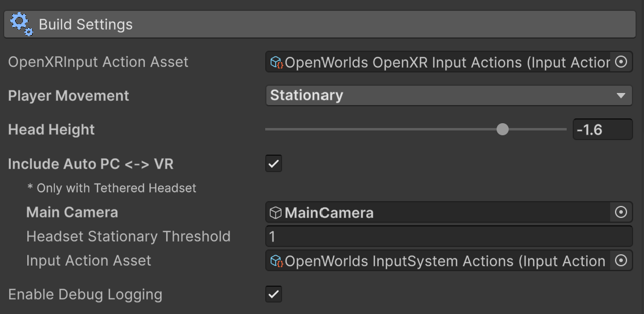Click the Head Height property label
Viewport: 644px width, 314px height.
tap(51, 129)
